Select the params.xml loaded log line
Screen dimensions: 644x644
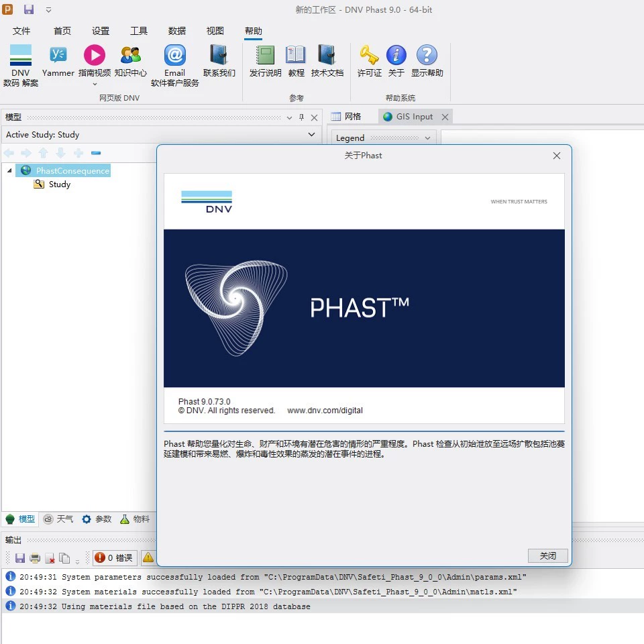[x=323, y=577]
